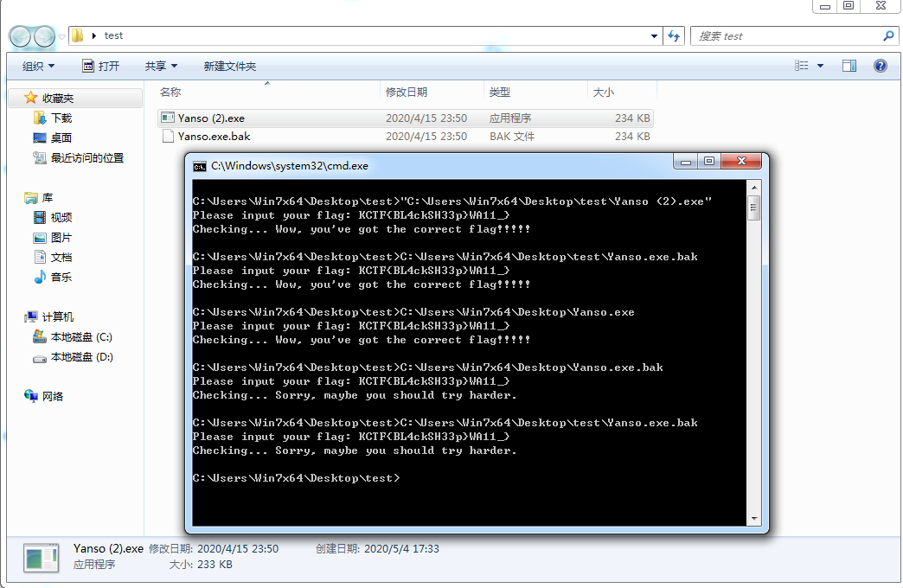The image size is (903, 588).
Task: Open cmd.exe window system menu icon
Action: click(199, 166)
